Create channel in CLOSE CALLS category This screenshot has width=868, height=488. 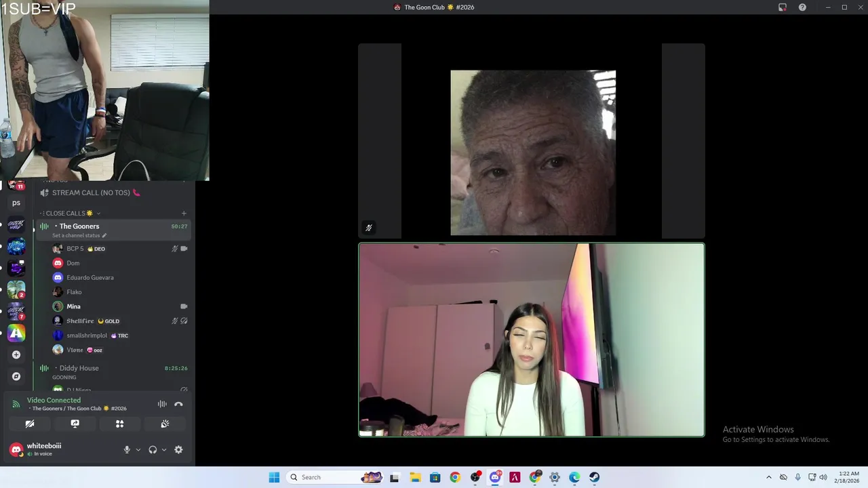coord(184,213)
